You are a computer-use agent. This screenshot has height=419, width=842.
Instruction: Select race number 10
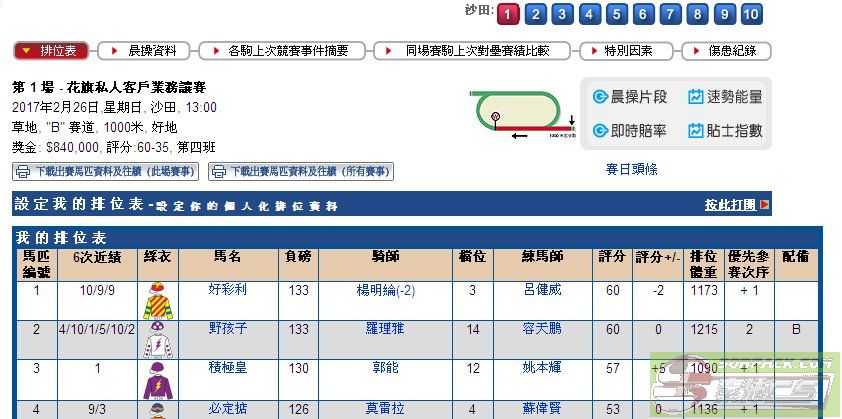[x=751, y=14]
